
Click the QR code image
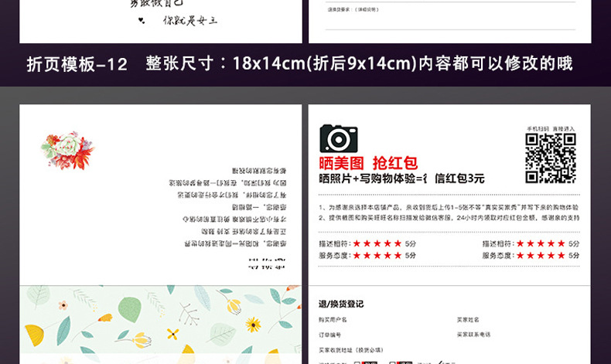tap(550, 158)
